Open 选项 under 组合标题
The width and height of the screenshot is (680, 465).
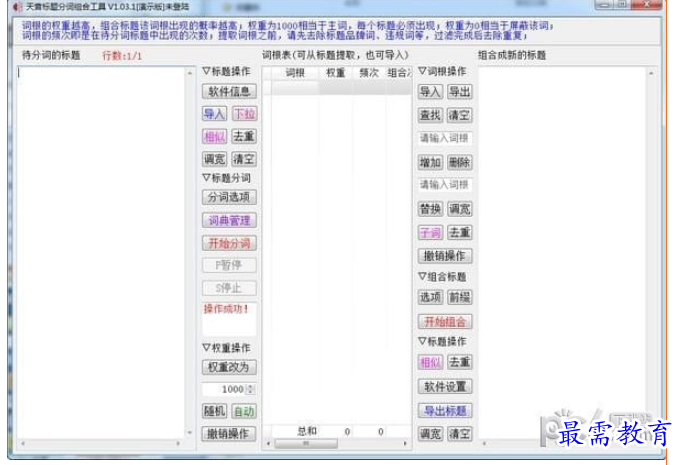[430, 298]
